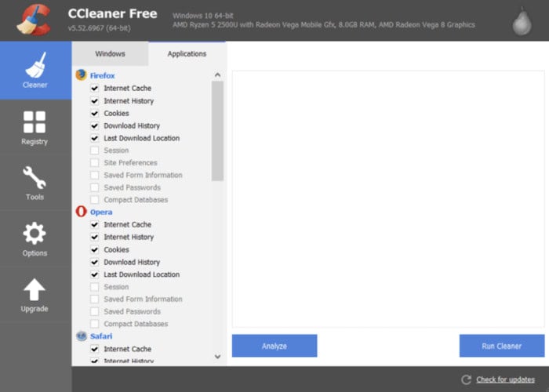Open the Cleaner section in sidebar

35,71
